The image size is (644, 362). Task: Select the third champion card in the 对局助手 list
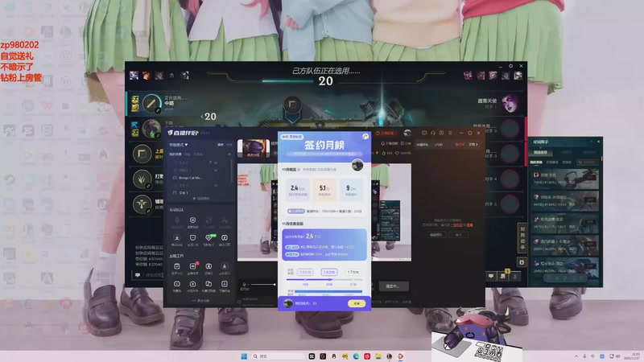tap(565, 223)
